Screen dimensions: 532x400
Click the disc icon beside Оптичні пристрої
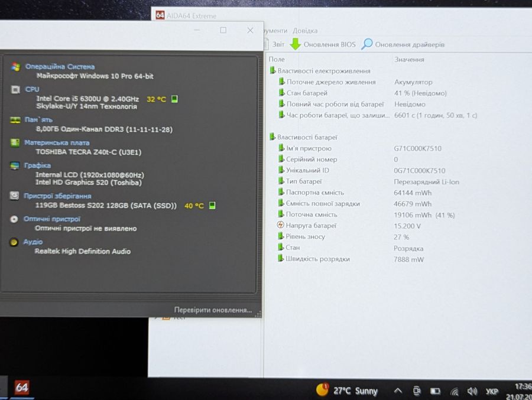(x=14, y=219)
